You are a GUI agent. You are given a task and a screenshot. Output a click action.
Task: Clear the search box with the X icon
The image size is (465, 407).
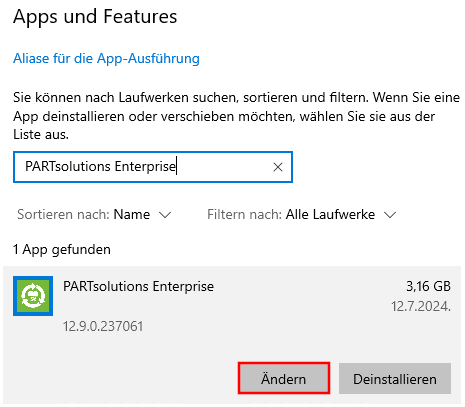pos(278,167)
